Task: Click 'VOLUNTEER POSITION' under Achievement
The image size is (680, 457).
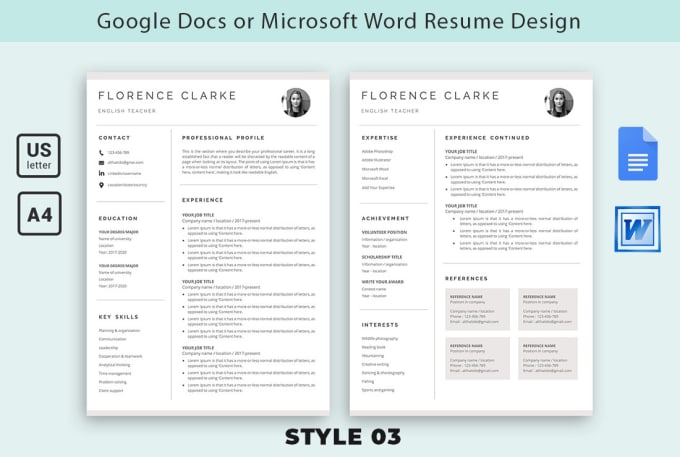Action: [x=384, y=232]
